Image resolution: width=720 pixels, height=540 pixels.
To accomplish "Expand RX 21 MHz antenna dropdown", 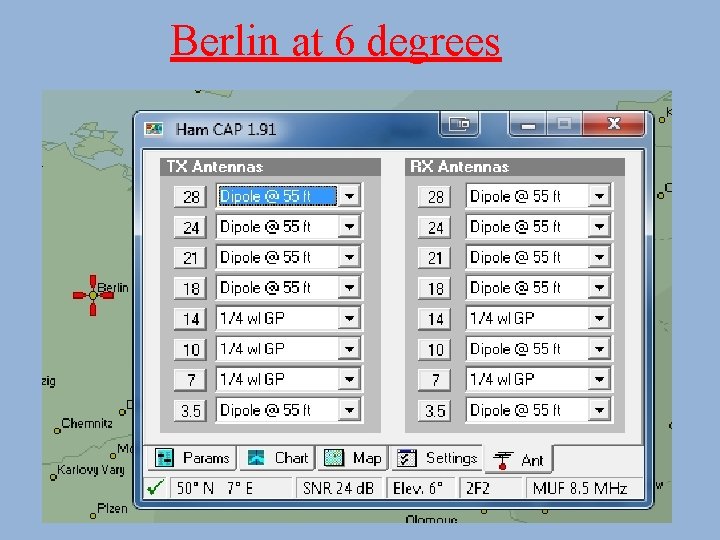I will 599,257.
